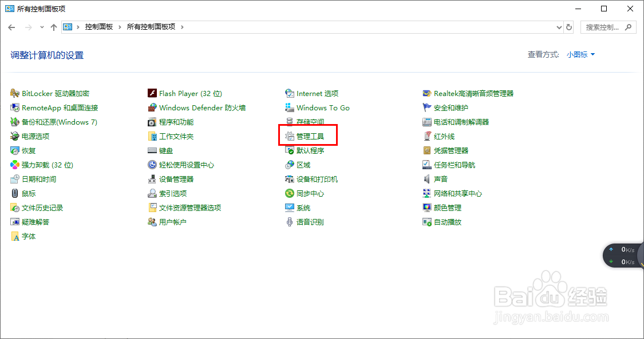This screenshot has height=339, width=644.
Task: Click the 搜索控制面板 search field
Action: point(609,27)
